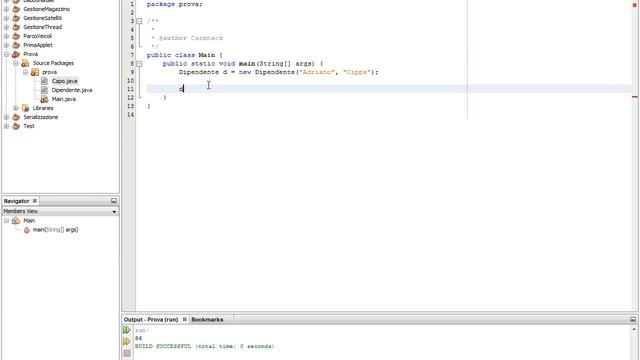The image size is (640, 360).
Task: Open Main.java in the project tree
Action: 64,99
